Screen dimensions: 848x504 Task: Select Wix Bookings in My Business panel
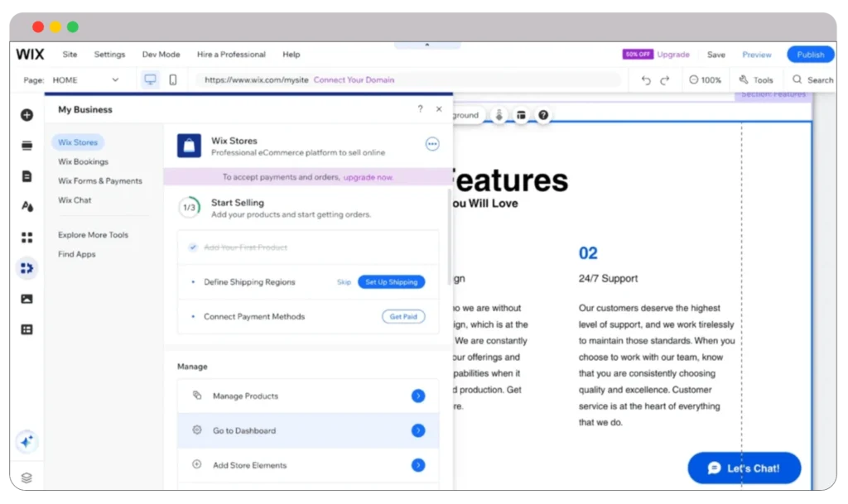83,162
